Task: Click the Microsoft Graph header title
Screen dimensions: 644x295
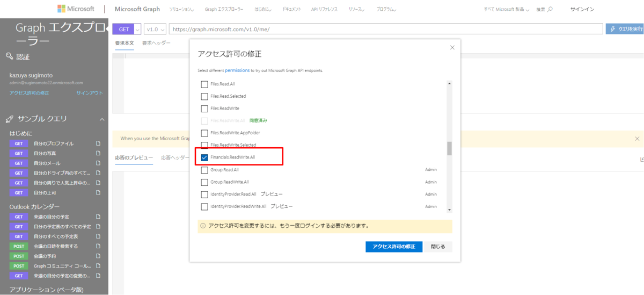Action: [x=137, y=9]
